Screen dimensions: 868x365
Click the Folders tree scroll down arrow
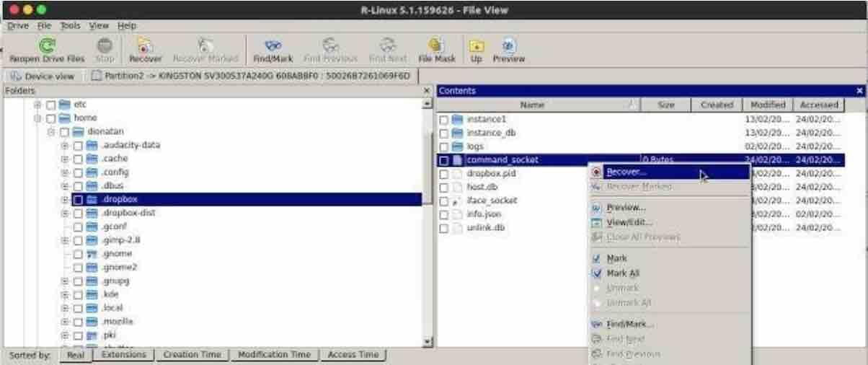point(427,341)
